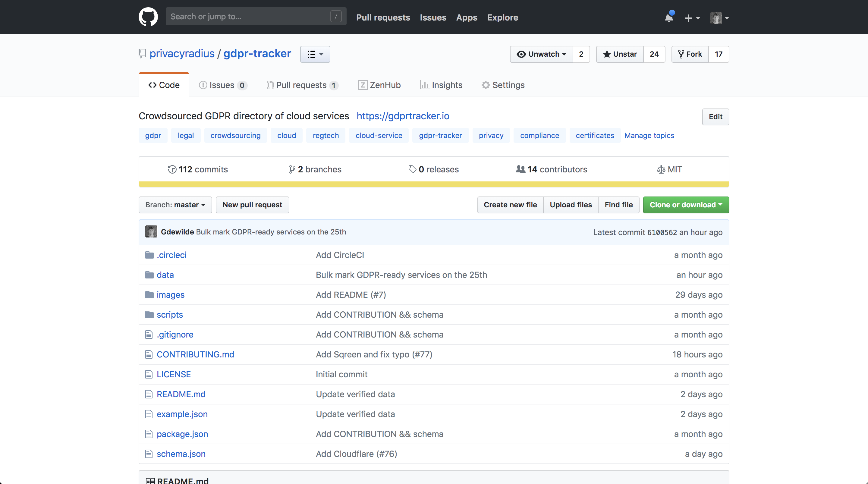
Task: Open the repository list view dropdown
Action: [x=314, y=54]
